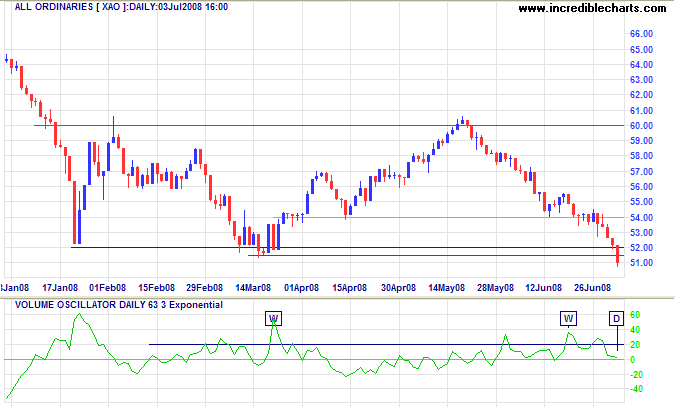Click the 51.00 price axis label
Image resolution: width=675 pixels, height=410 pixels.
click(641, 263)
